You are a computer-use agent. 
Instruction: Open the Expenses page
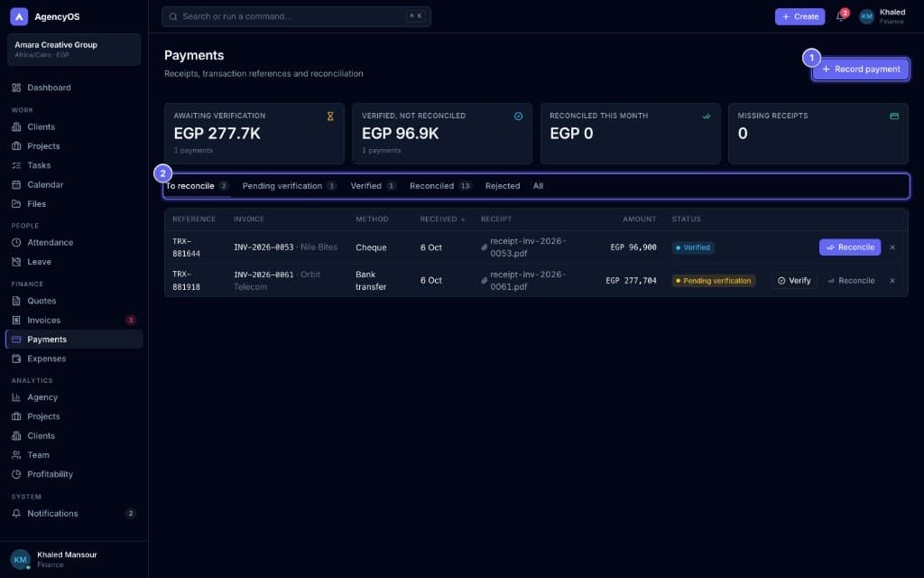(74, 359)
